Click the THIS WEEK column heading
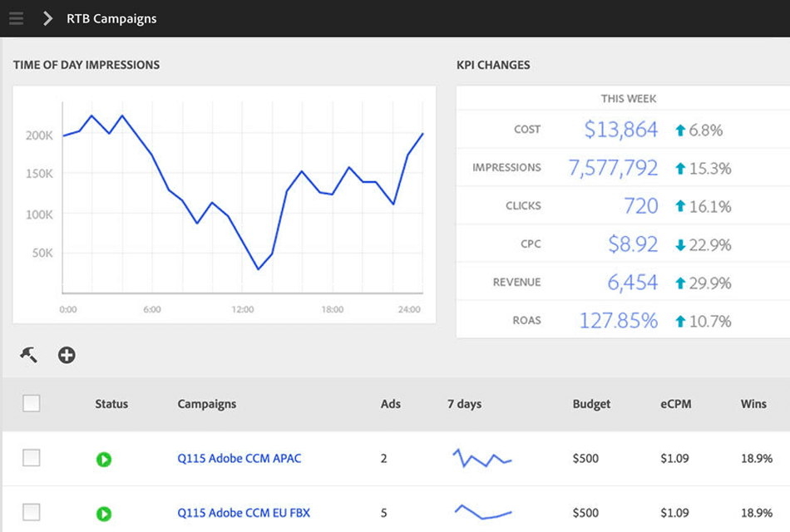Viewport: 790px width, 532px height. click(x=629, y=99)
